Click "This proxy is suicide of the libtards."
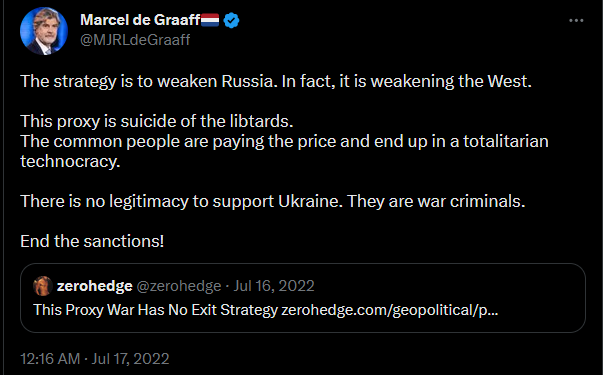The image size is (603, 375). pyautogui.click(x=157, y=121)
